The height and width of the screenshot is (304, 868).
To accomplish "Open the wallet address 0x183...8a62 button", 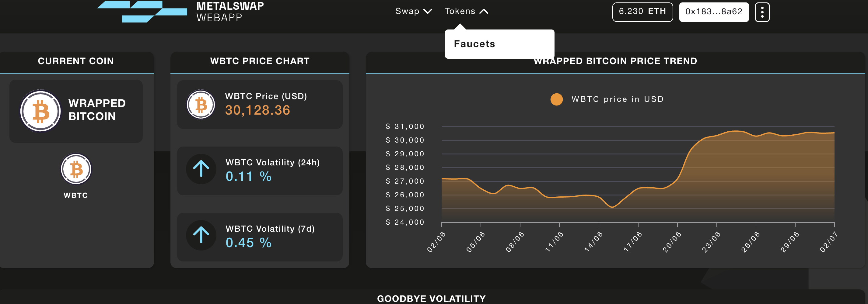I will 714,12.
